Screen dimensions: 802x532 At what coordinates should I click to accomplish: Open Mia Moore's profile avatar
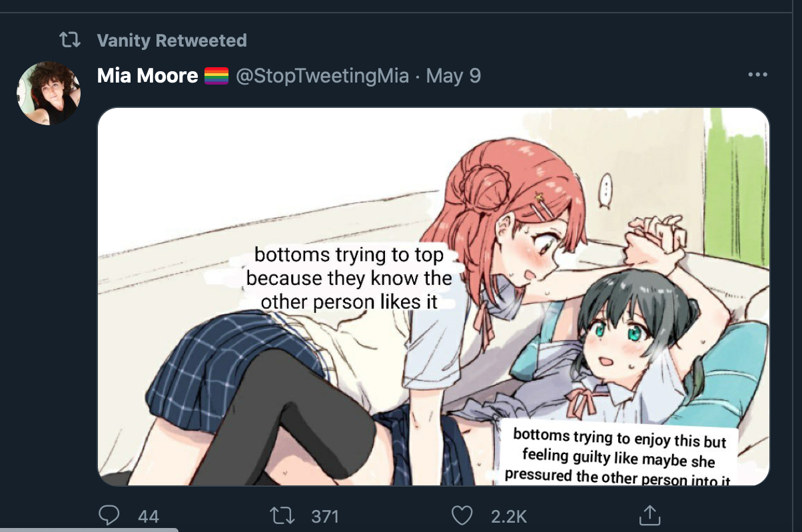pos(49,94)
